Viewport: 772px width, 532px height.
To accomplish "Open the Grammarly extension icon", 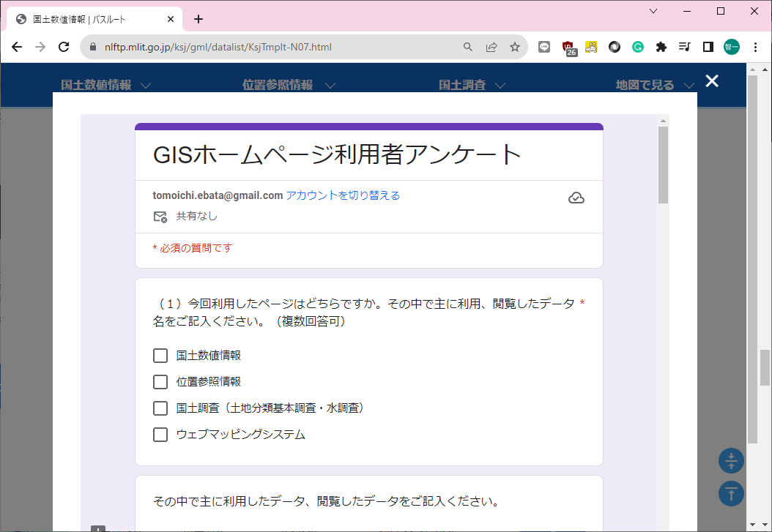I will click(x=638, y=47).
